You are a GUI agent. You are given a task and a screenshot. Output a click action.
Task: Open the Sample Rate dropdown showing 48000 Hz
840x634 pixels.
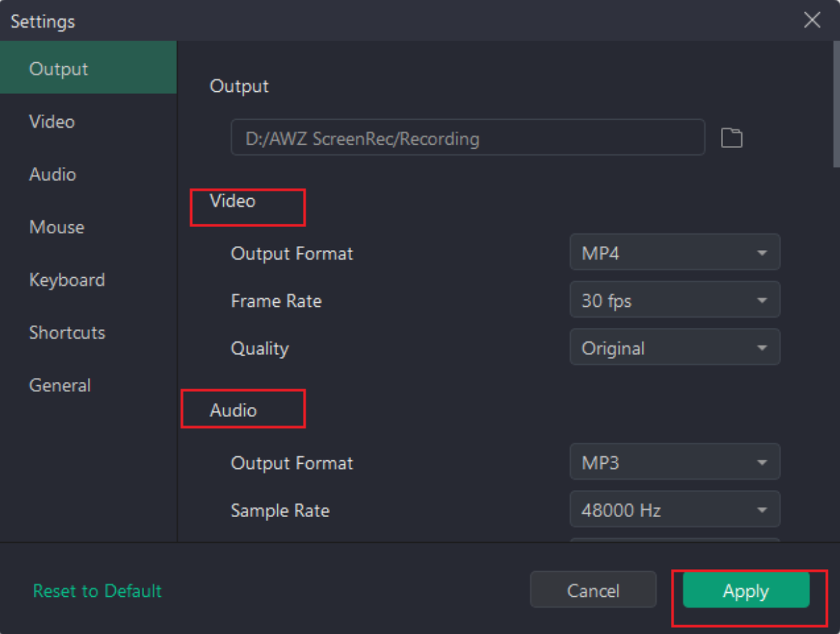(x=674, y=510)
